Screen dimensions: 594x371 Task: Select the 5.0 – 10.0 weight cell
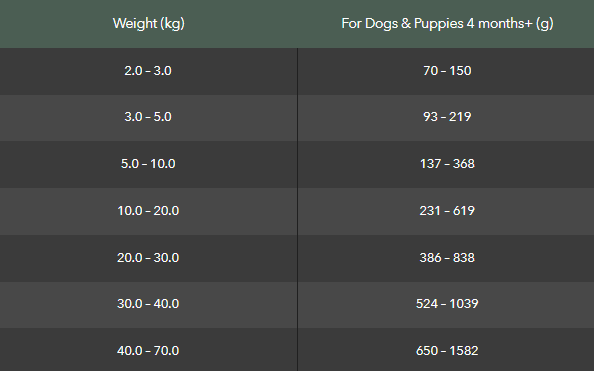click(x=148, y=164)
